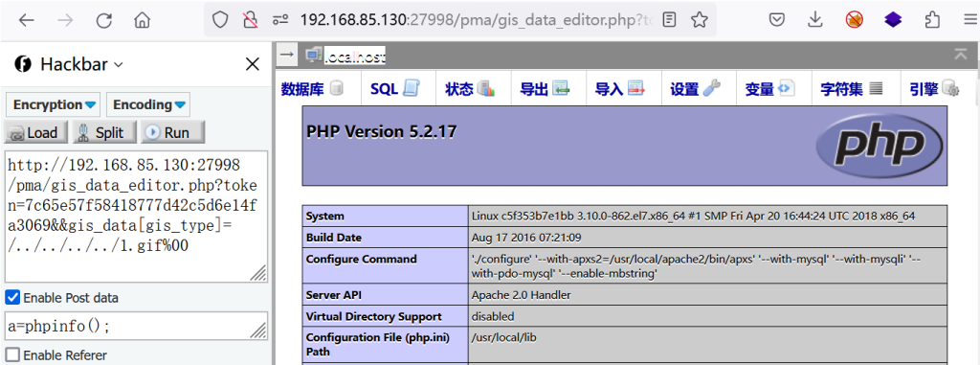The image size is (980, 365).
Task: Click the Run button in Hackbar
Action: point(172,133)
